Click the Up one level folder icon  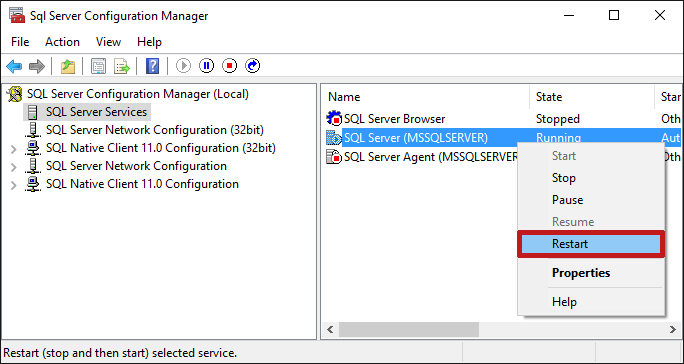pos(68,66)
